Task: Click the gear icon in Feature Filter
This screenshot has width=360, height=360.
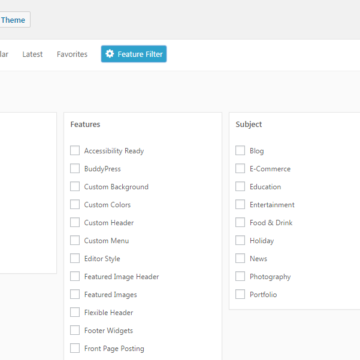Action: coord(109,54)
